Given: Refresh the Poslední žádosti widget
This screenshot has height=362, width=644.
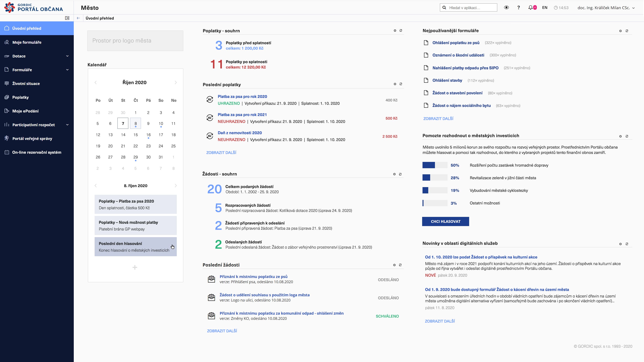Looking at the screenshot, I should 400,265.
